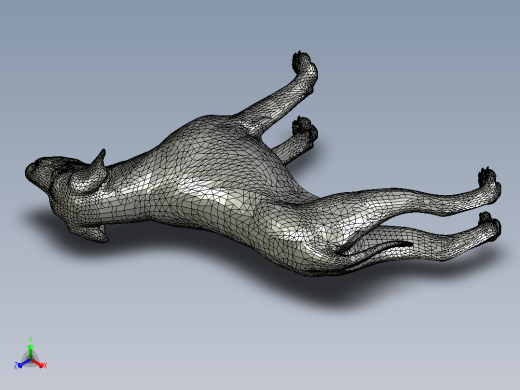Click the blue Z axis arrow on triad
Image resolution: width=520 pixels, height=390 pixels.
[x=24, y=363]
